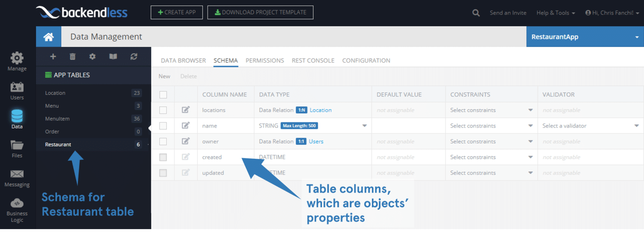The width and height of the screenshot is (644, 232).
Task: Add a new table with plus icon
Action: (x=53, y=57)
